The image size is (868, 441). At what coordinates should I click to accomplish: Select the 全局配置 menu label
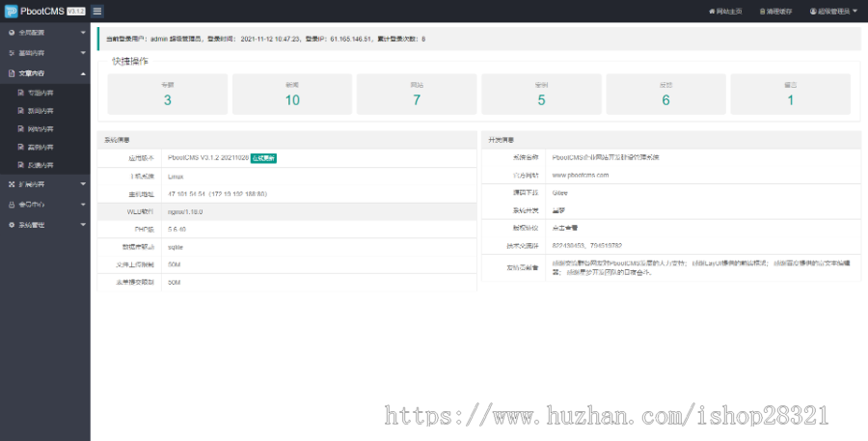32,33
